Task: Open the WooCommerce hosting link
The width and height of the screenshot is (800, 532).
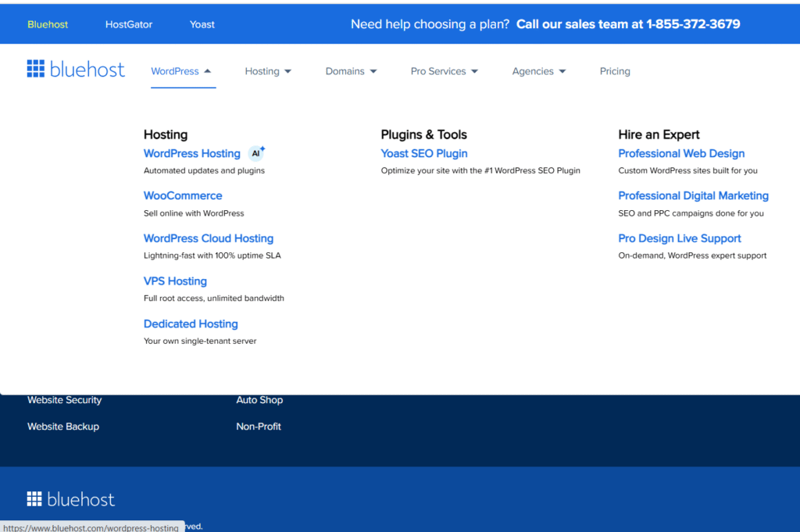Action: [183, 196]
